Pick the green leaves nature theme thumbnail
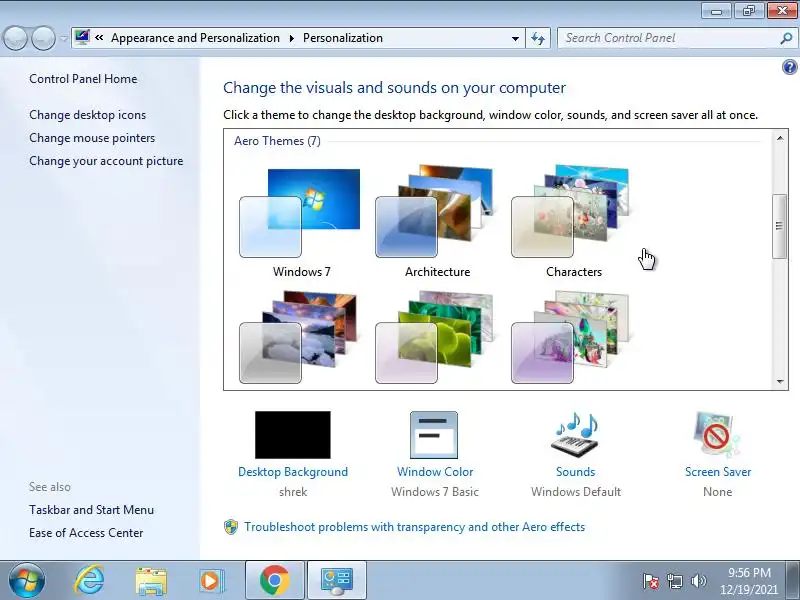The height and width of the screenshot is (600, 800). point(435,337)
